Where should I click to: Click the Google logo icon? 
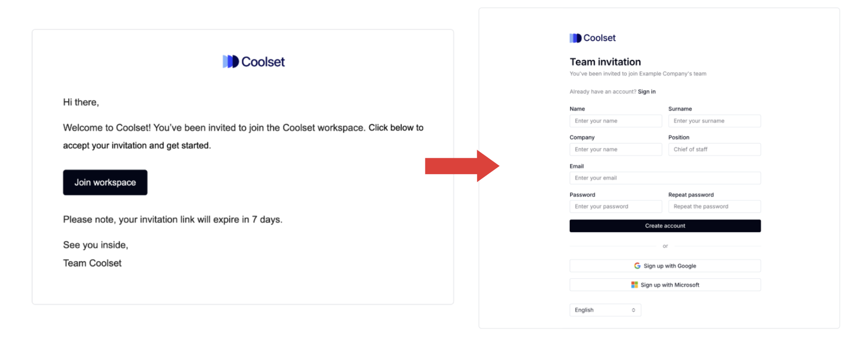click(x=637, y=266)
